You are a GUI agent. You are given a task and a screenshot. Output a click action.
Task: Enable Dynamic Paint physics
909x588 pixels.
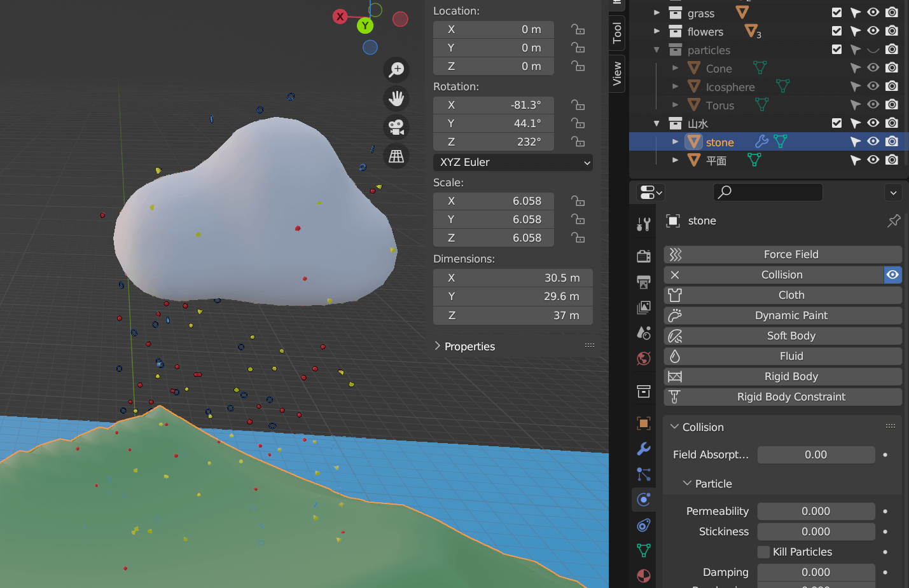coord(783,315)
